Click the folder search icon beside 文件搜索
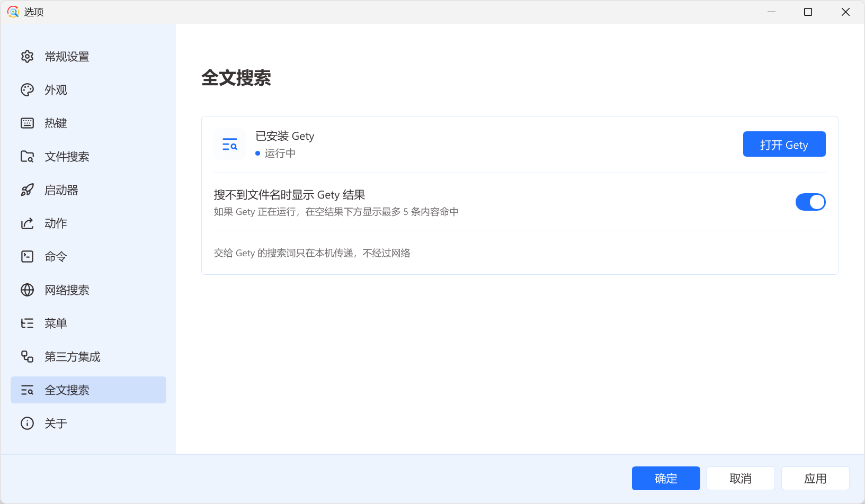 coord(27,157)
